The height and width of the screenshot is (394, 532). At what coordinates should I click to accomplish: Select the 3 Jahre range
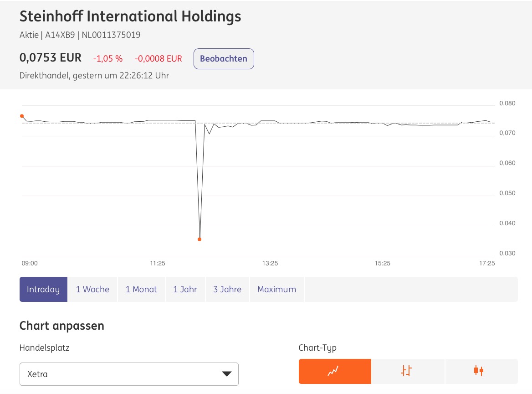(227, 289)
